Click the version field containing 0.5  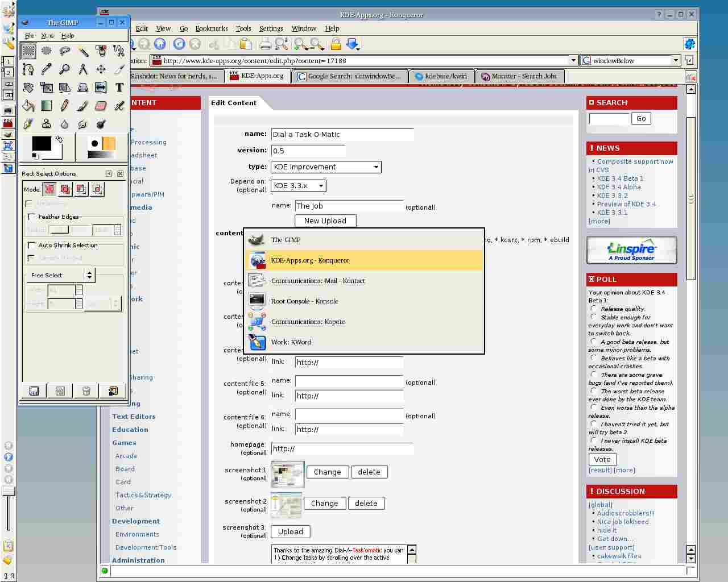308,151
